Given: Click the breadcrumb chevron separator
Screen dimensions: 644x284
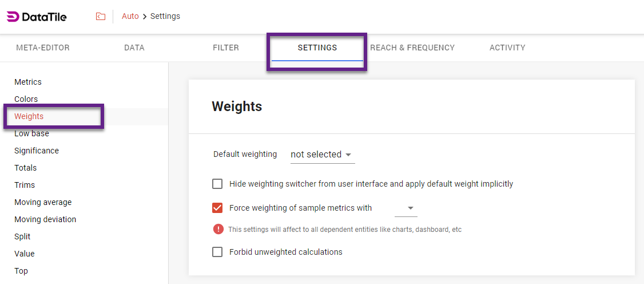Looking at the screenshot, I should [145, 17].
